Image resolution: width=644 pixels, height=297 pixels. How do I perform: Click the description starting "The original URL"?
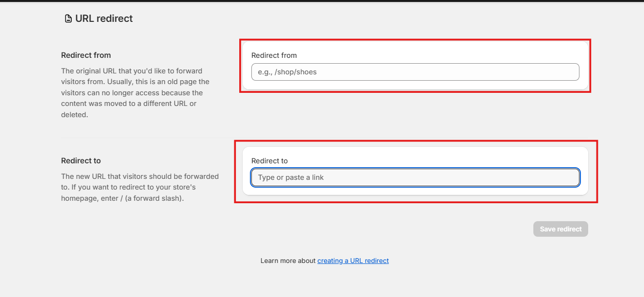tap(132, 71)
